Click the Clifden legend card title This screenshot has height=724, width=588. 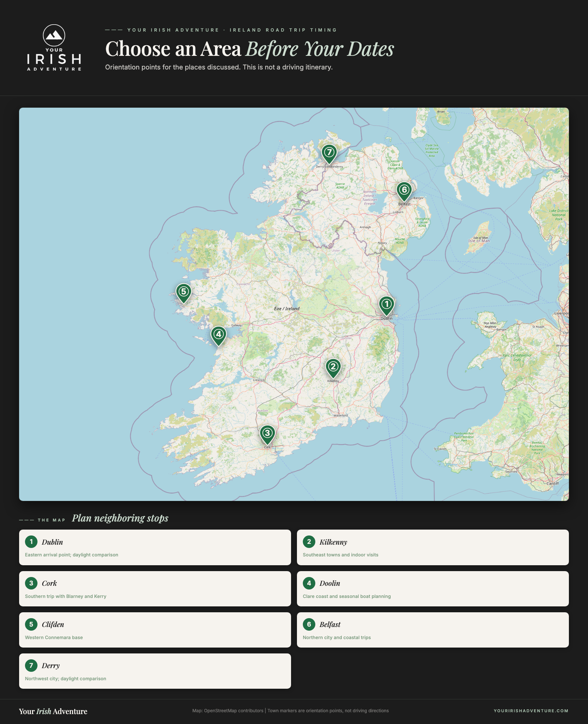(53, 624)
